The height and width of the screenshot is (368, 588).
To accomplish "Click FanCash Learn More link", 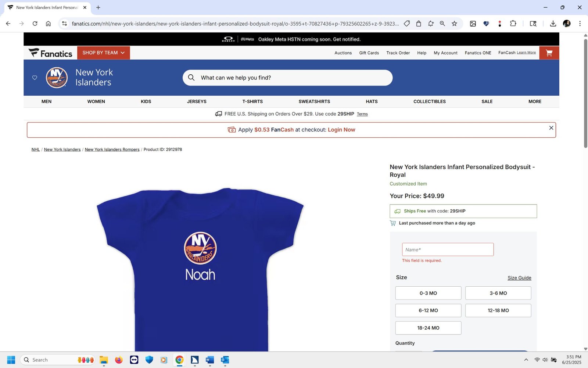I will pyautogui.click(x=526, y=53).
